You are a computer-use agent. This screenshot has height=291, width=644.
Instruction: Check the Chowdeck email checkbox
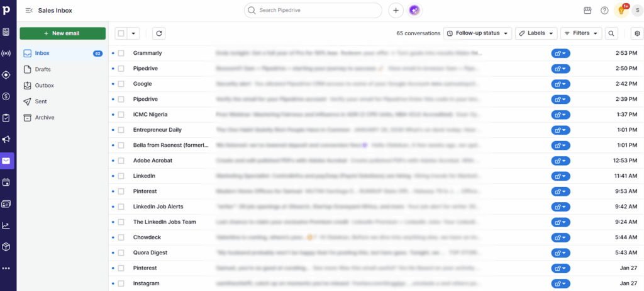[121, 237]
